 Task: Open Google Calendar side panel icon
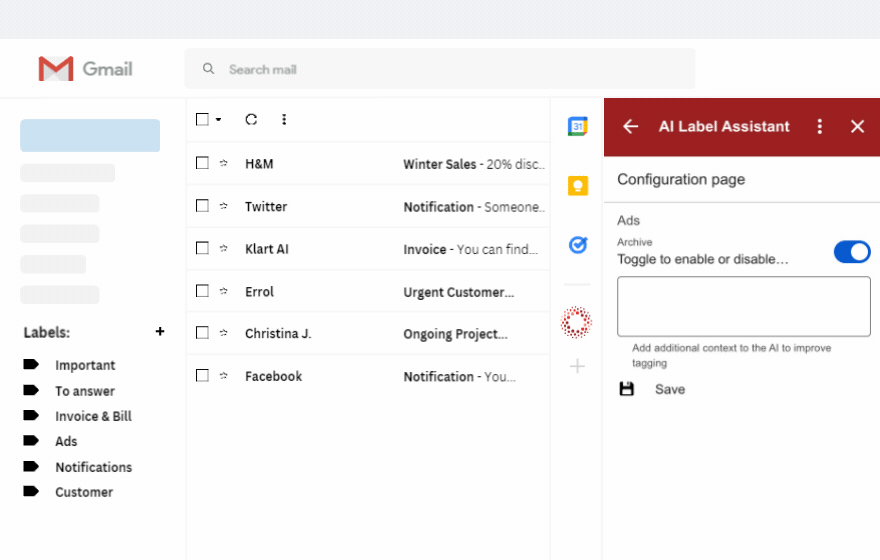tap(578, 126)
